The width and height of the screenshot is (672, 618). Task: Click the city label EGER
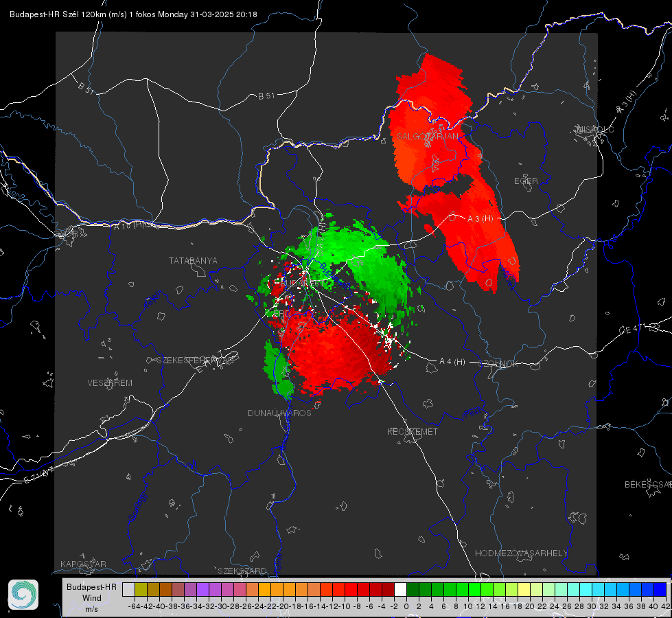pos(526,181)
